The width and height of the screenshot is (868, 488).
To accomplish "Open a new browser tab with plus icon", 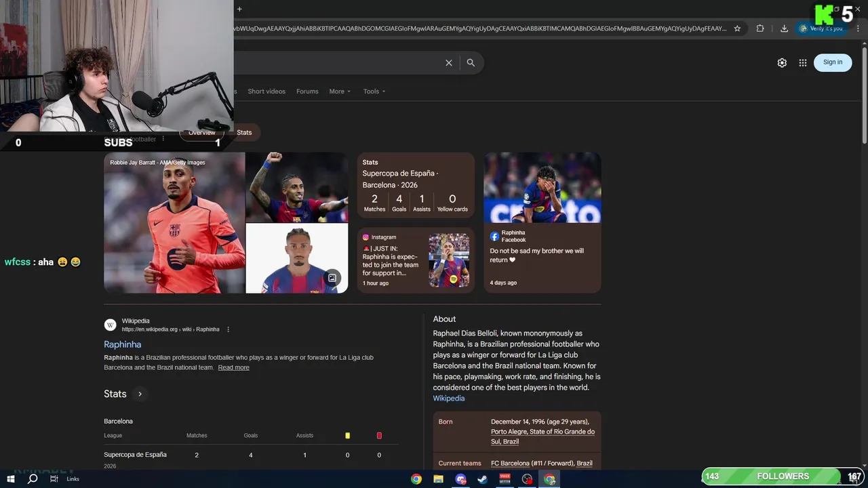I will (x=239, y=9).
